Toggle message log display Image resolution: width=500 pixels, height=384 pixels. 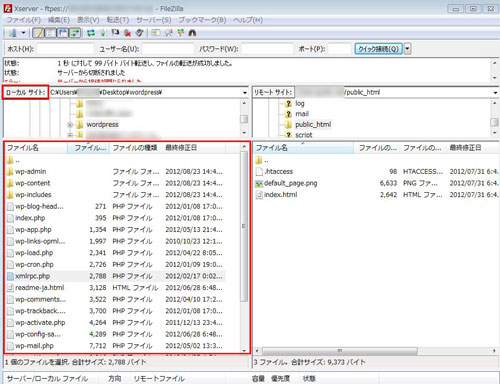(x=39, y=33)
